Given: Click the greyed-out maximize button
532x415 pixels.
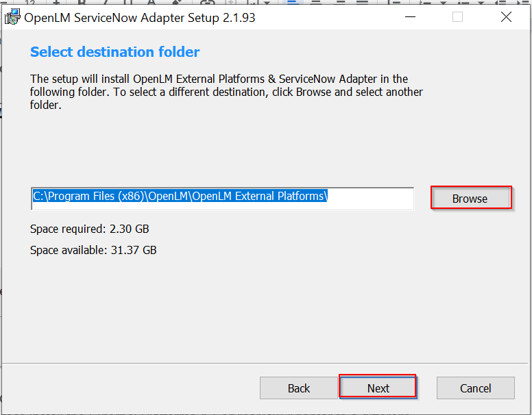Looking at the screenshot, I should (x=457, y=17).
